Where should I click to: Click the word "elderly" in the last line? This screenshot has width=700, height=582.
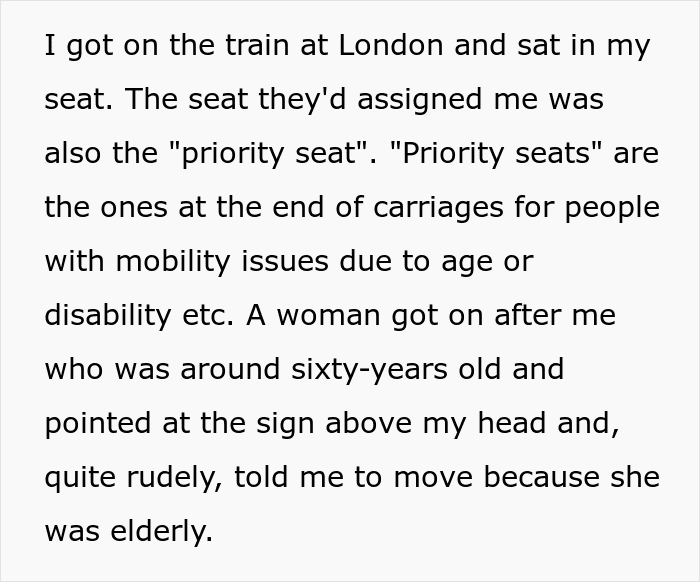click(160, 531)
